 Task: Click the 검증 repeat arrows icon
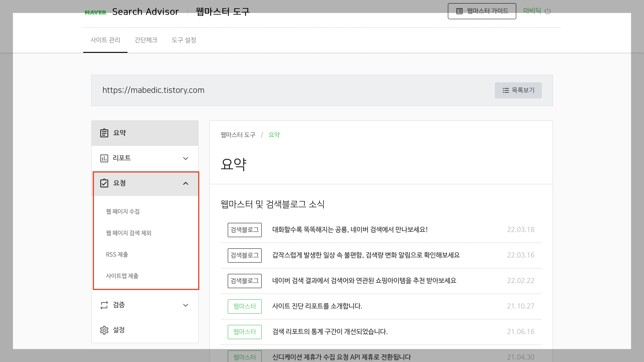coord(104,305)
